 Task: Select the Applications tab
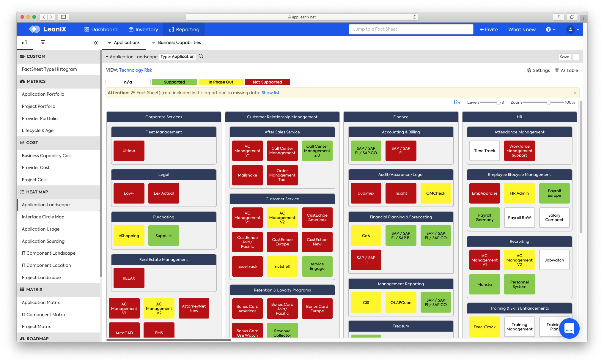tap(124, 42)
